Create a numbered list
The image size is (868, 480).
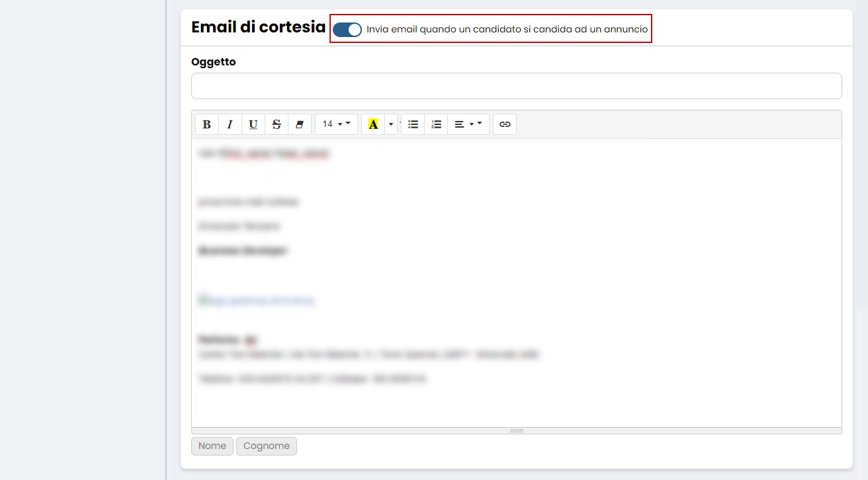(436, 124)
